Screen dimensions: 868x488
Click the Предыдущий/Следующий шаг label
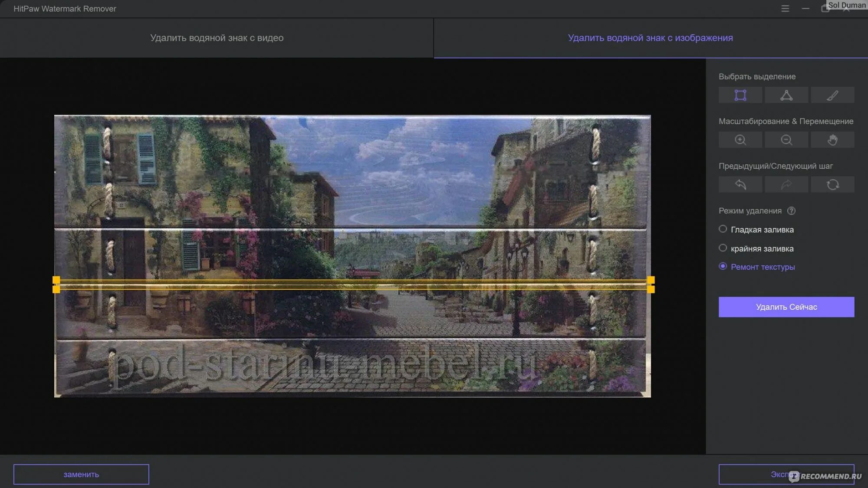(x=776, y=166)
